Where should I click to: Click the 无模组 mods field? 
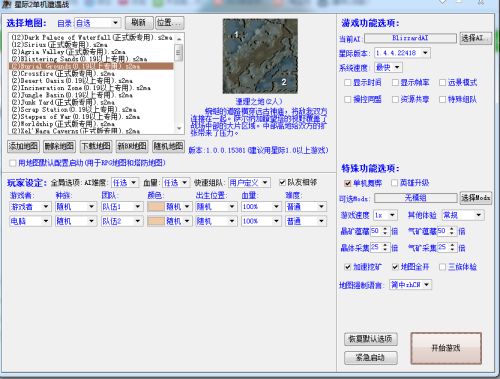[x=415, y=198]
